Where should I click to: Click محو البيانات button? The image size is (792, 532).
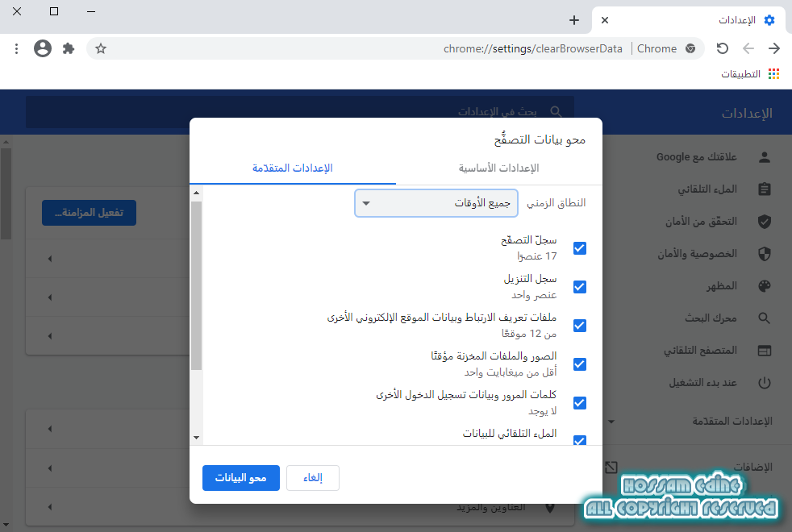pos(241,478)
